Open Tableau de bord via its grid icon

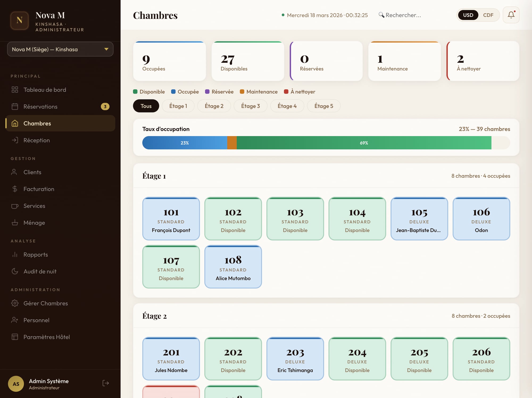[15, 90]
